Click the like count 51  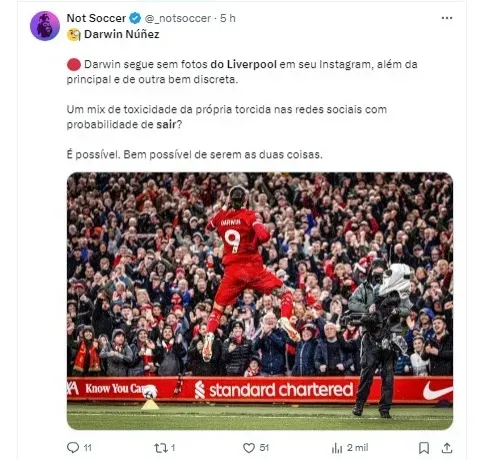click(264, 448)
